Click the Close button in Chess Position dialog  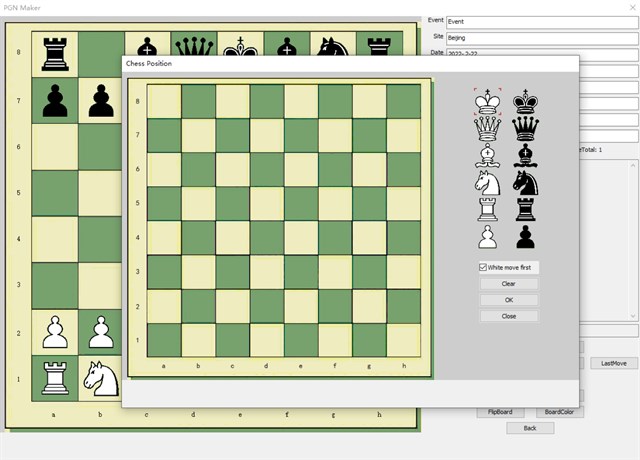[x=509, y=316]
